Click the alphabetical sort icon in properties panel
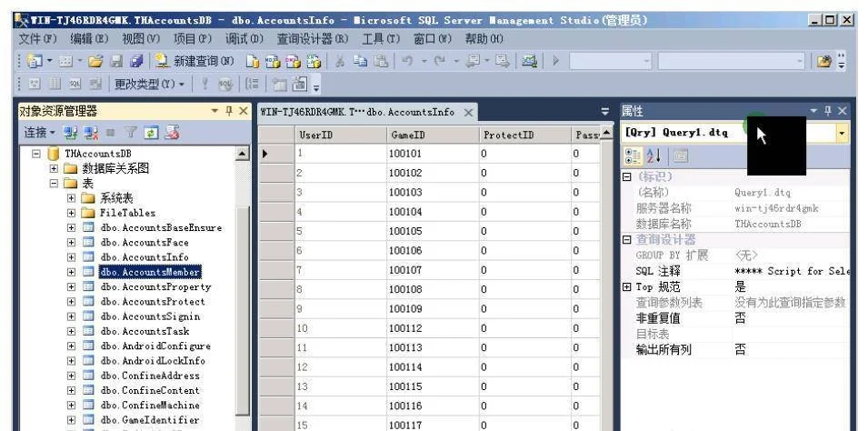The image size is (868, 431). point(652,156)
